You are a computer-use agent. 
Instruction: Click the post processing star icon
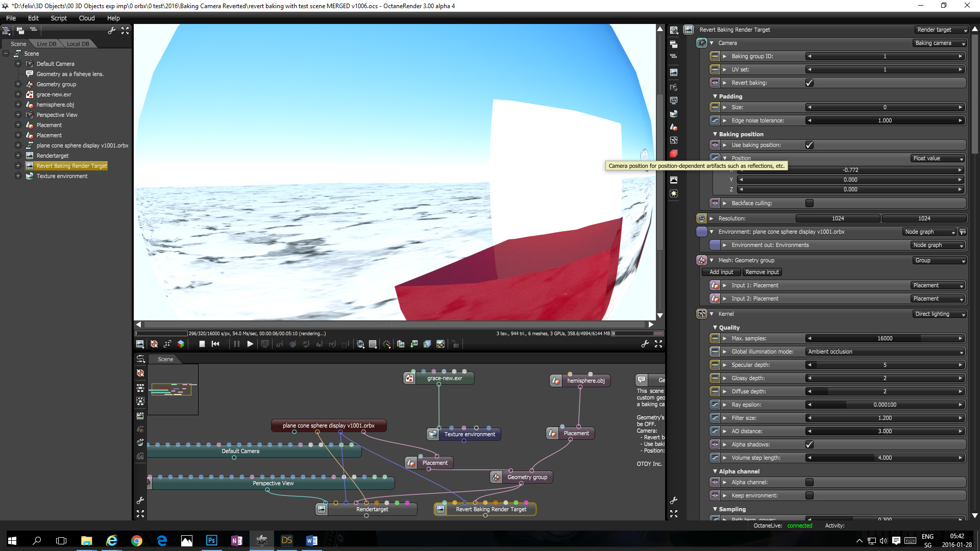(x=674, y=193)
